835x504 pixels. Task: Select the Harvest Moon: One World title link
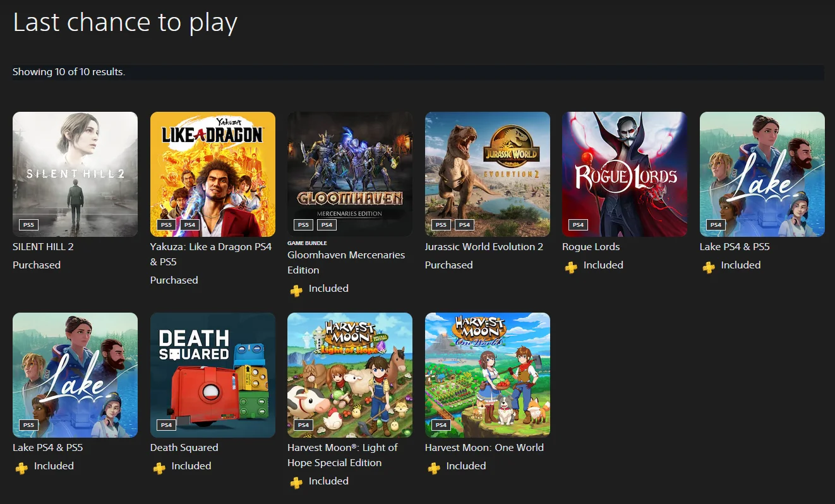(x=484, y=448)
